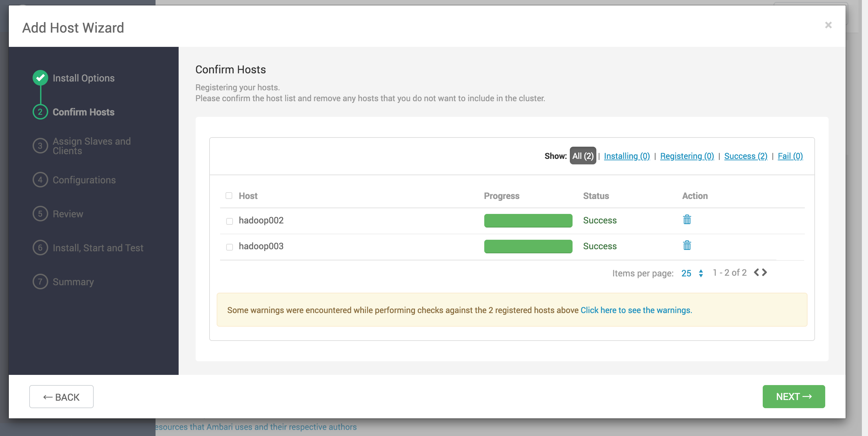The image size is (868, 436).
Task: Click here to see the warnings
Action: [636, 310]
